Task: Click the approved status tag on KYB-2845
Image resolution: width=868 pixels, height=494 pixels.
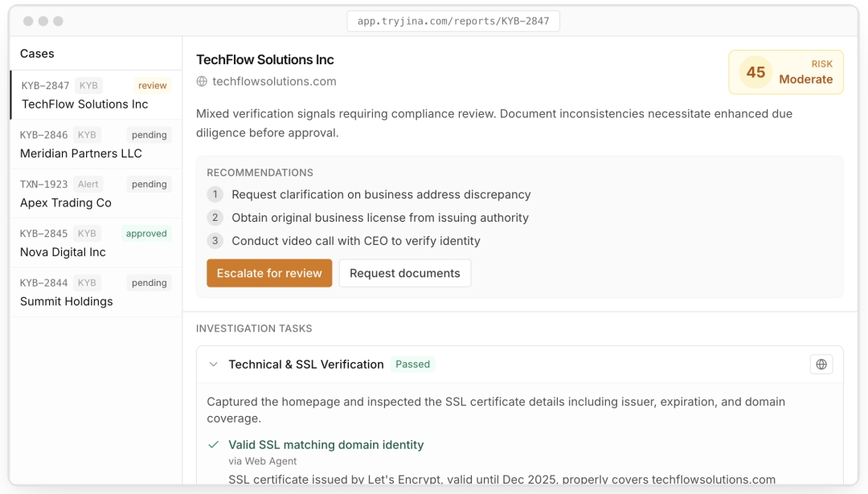Action: tap(146, 234)
